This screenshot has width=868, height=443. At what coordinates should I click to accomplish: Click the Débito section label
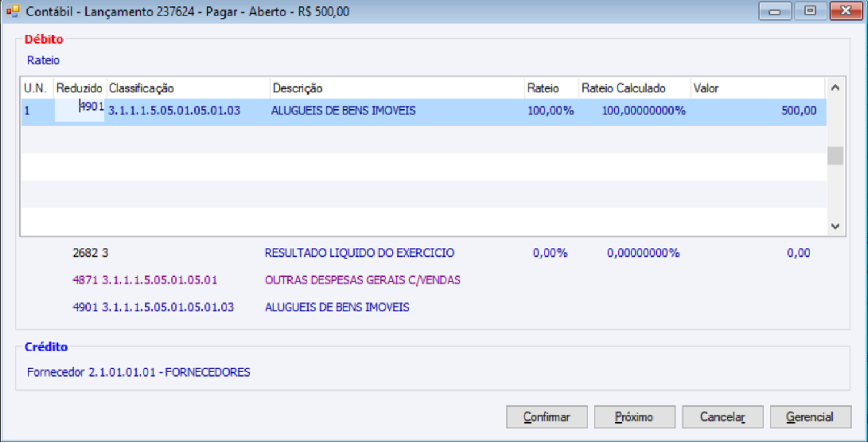44,39
